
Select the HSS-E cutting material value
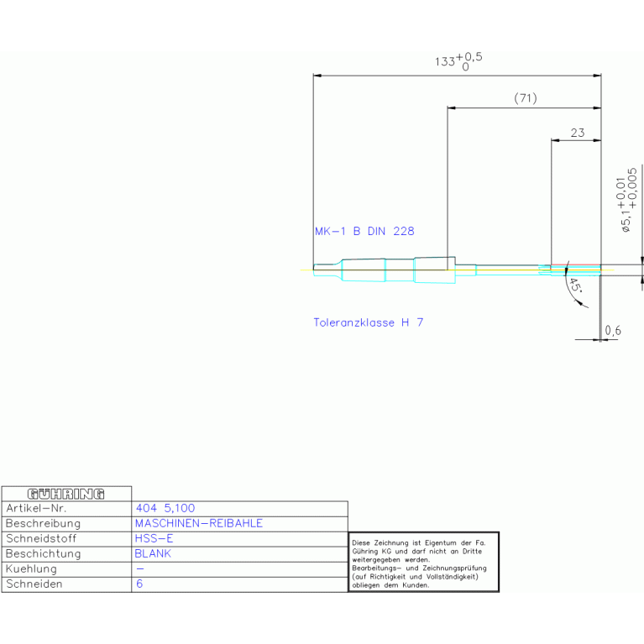[x=154, y=538]
